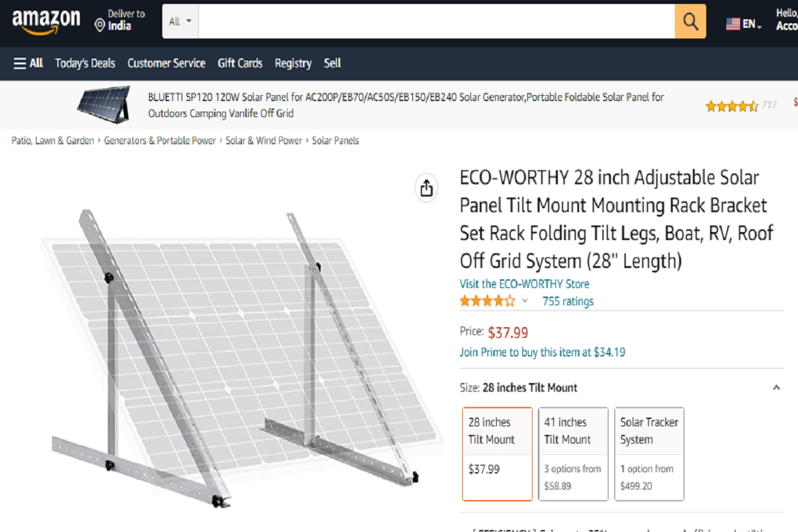The height and width of the screenshot is (532, 798).
Task: Open the Today's Deals menu
Action: (84, 63)
